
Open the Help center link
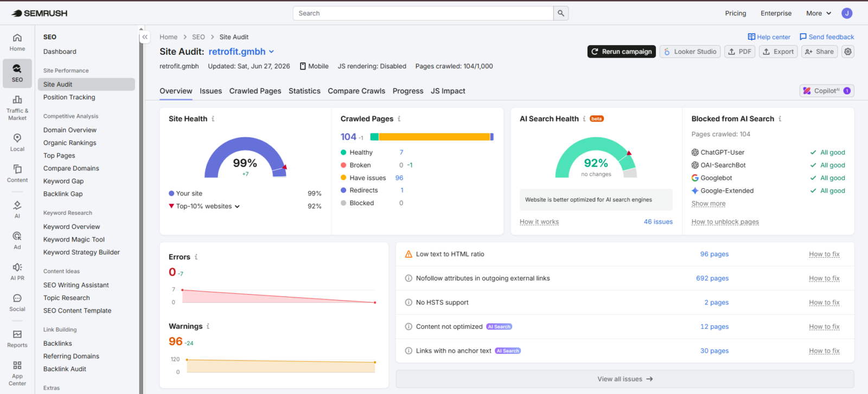pyautogui.click(x=769, y=37)
